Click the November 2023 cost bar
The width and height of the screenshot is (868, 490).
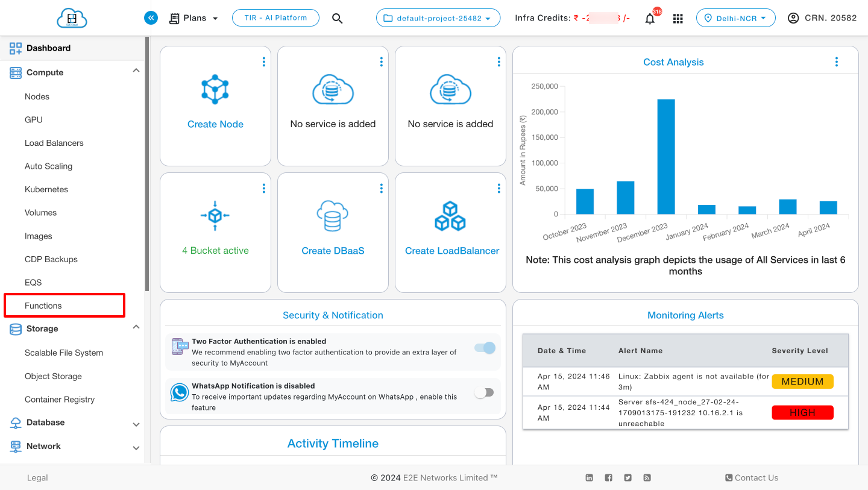(x=626, y=198)
